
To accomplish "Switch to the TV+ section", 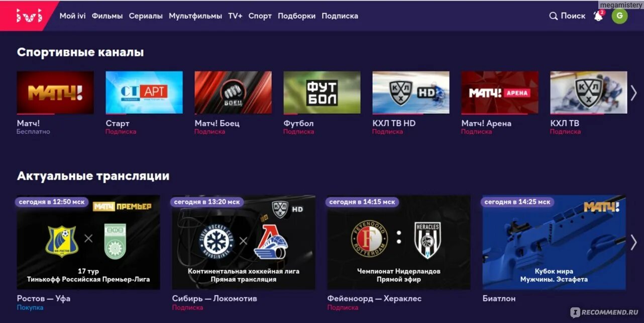I will (235, 16).
